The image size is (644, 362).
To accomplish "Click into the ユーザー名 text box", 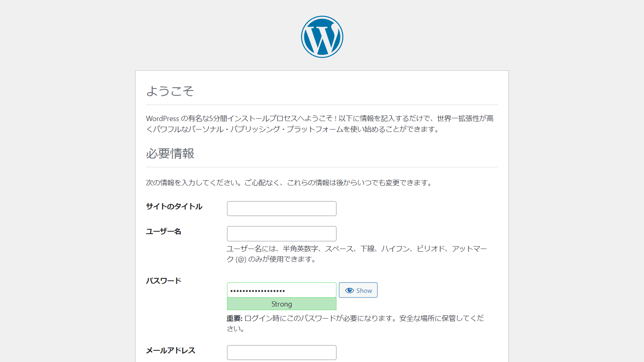I will point(281,234).
